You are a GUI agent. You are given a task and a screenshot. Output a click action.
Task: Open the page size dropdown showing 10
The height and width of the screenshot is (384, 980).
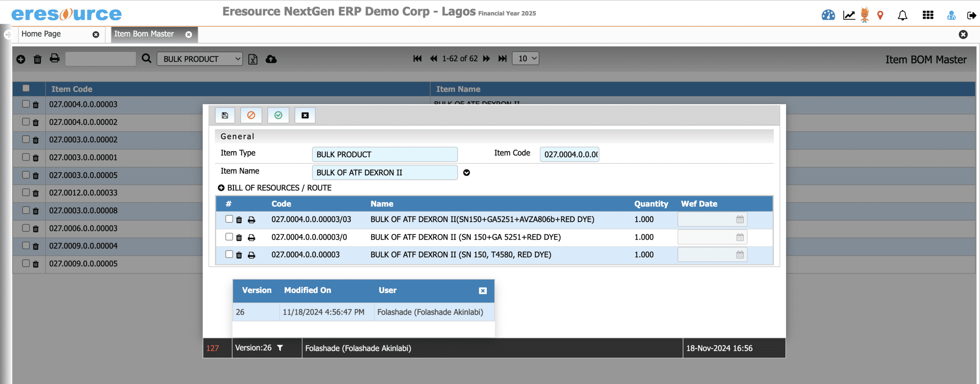tap(526, 59)
